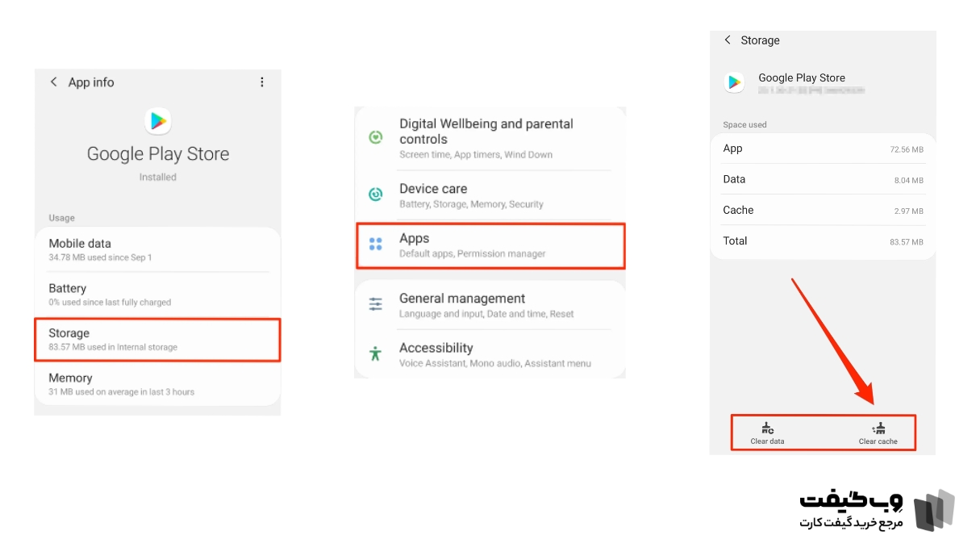The width and height of the screenshot is (980, 552).
Task: Click the Storage screen title
Action: click(761, 40)
